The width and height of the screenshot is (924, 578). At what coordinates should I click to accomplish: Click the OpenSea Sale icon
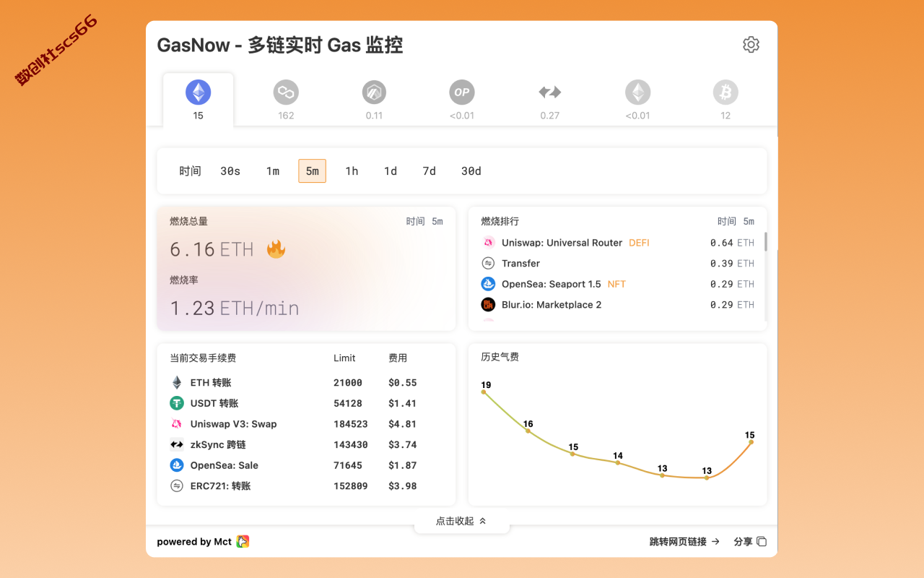pyautogui.click(x=177, y=465)
